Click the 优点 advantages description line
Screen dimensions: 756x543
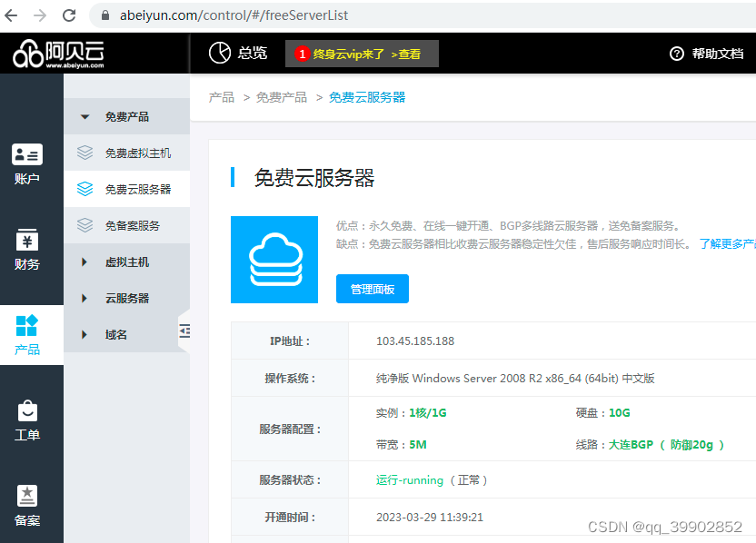click(509, 225)
